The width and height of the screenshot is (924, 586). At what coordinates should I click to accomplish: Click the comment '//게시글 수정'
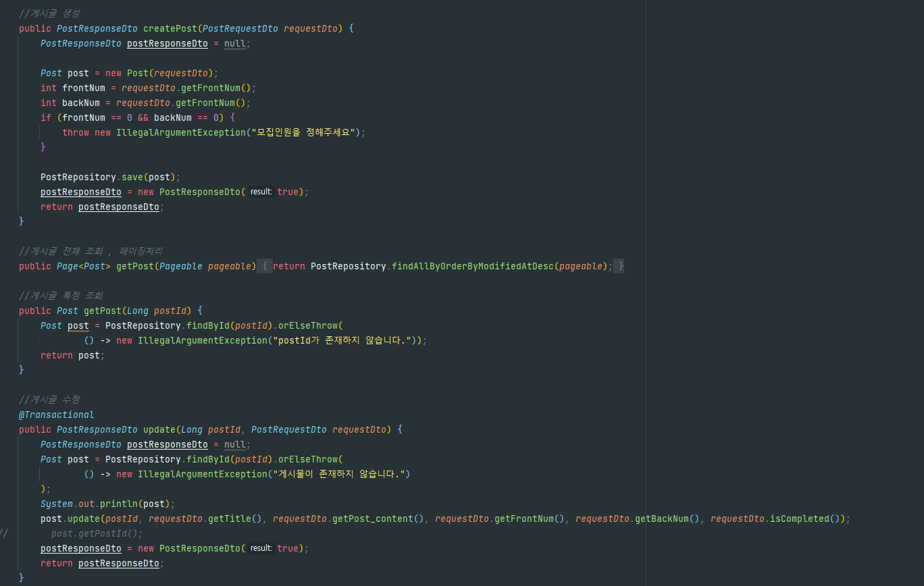(49, 400)
